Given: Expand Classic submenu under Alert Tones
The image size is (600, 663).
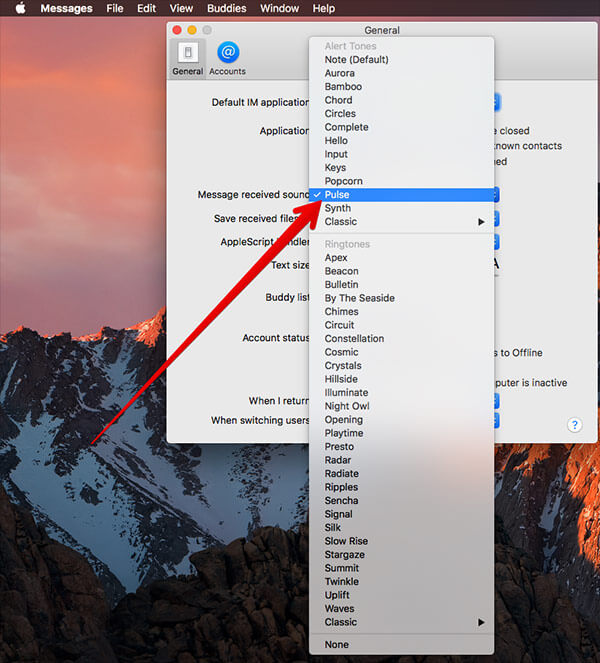Looking at the screenshot, I should click(x=401, y=222).
